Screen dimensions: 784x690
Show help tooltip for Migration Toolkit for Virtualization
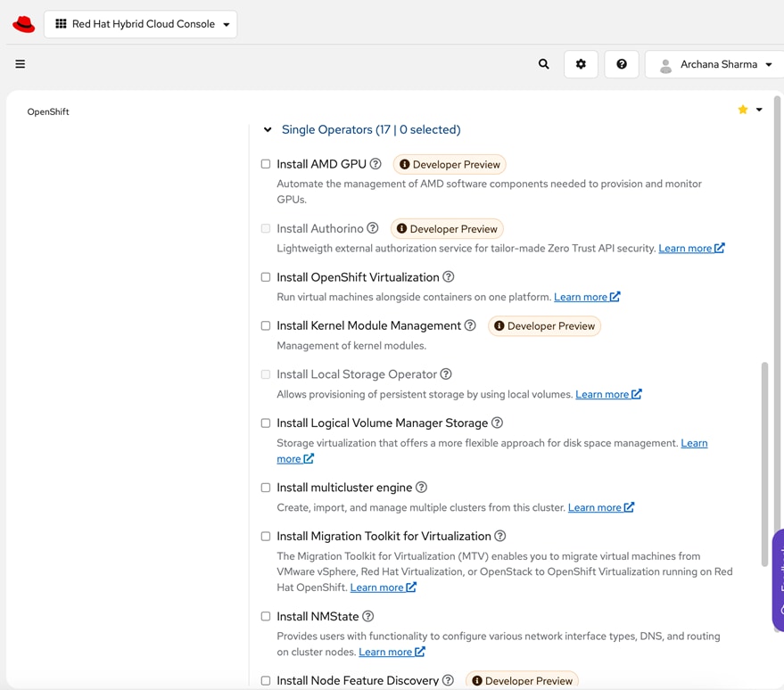500,536
